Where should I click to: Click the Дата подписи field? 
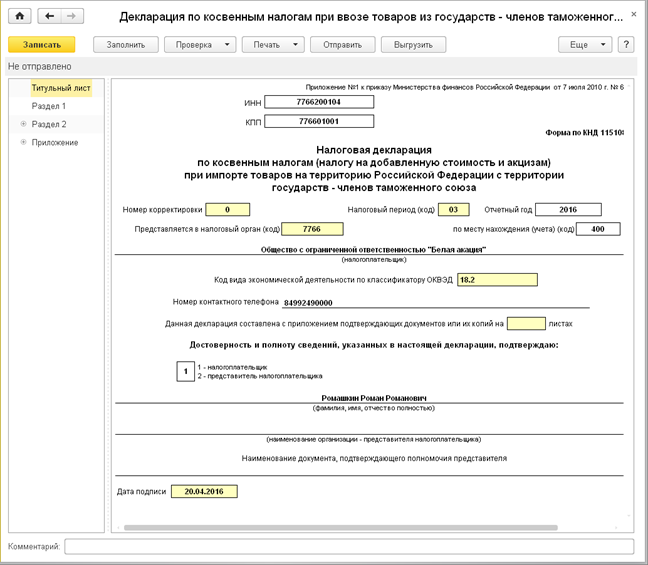coord(204,491)
